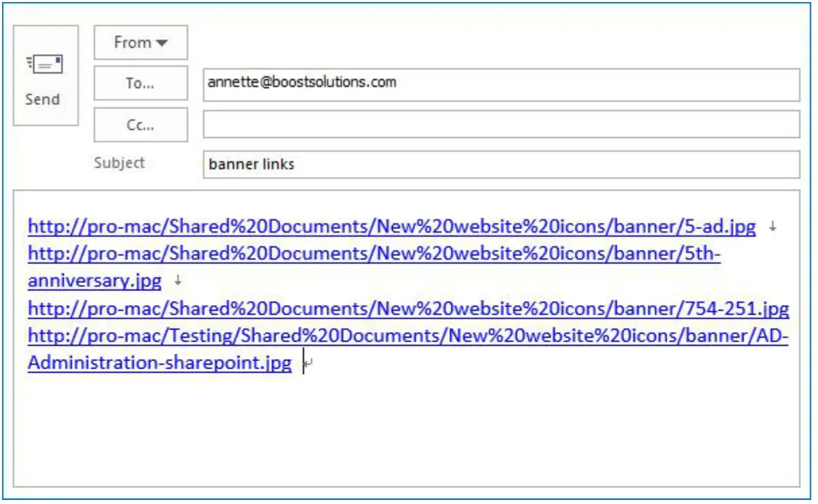Focus the To field with annette@boostsolutions.com

[x=501, y=84]
